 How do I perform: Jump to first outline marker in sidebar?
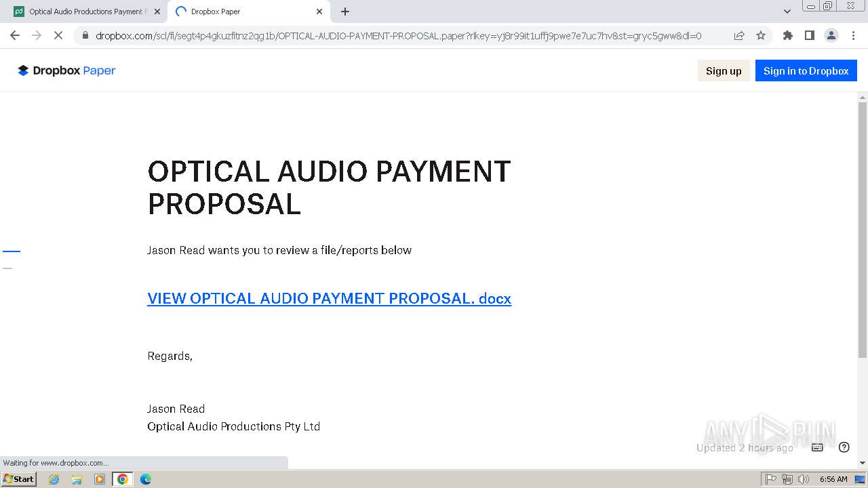12,251
